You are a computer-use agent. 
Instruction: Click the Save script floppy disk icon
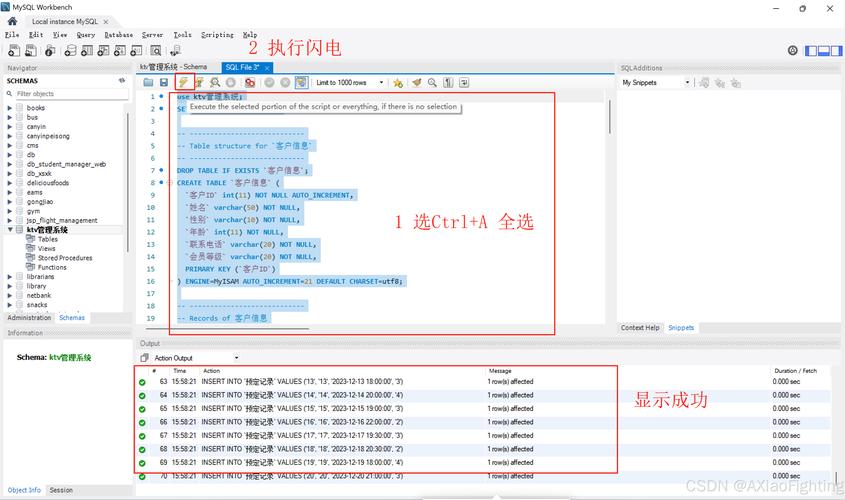(164, 82)
